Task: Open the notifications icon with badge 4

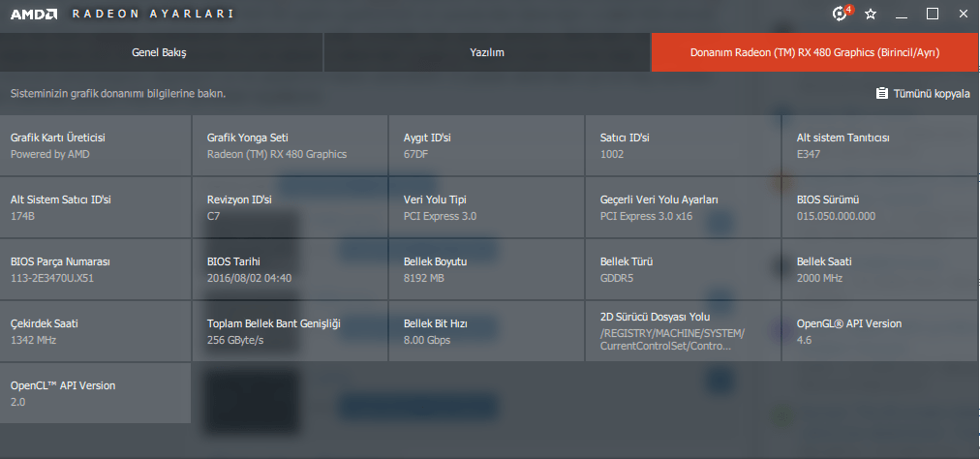Action: (842, 14)
